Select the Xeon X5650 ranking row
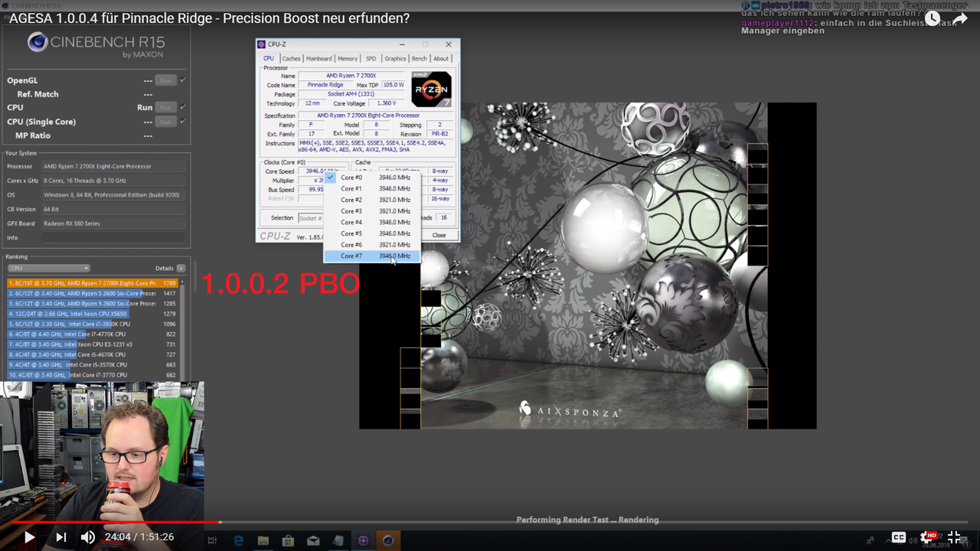 coord(93,314)
